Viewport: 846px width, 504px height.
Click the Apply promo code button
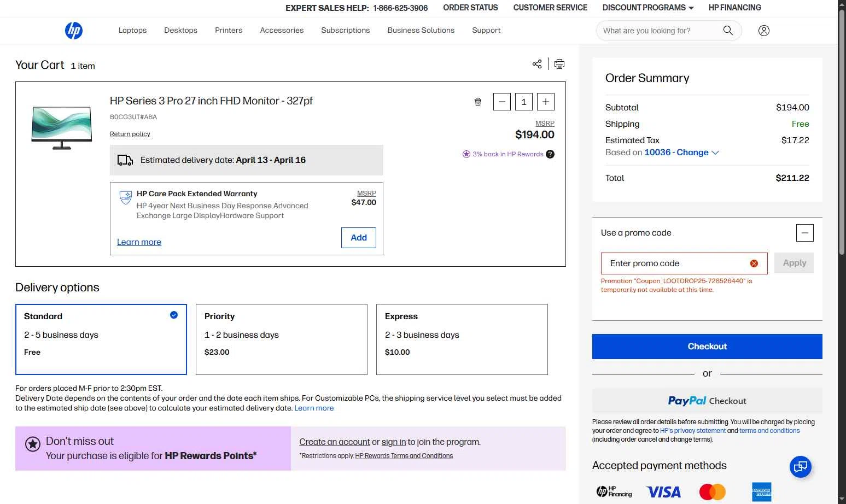(795, 263)
